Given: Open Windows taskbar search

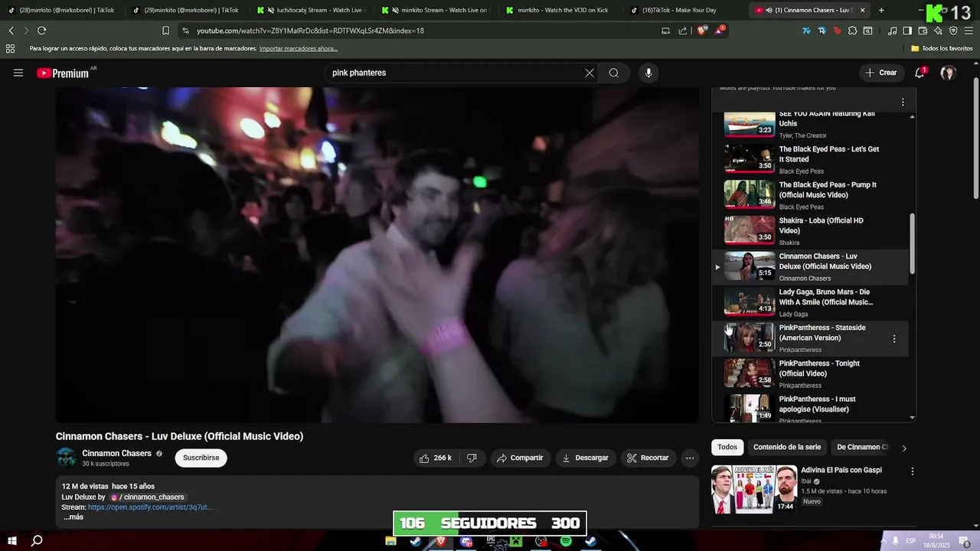Looking at the screenshot, I should click(37, 541).
